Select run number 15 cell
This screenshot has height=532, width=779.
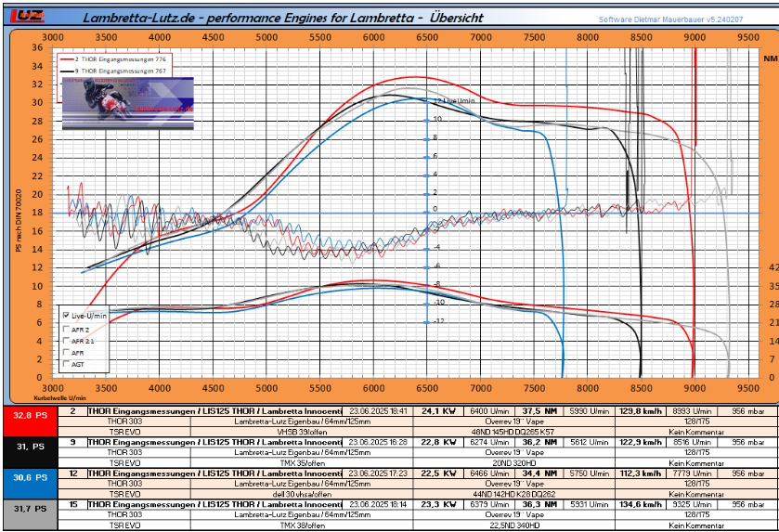point(73,504)
